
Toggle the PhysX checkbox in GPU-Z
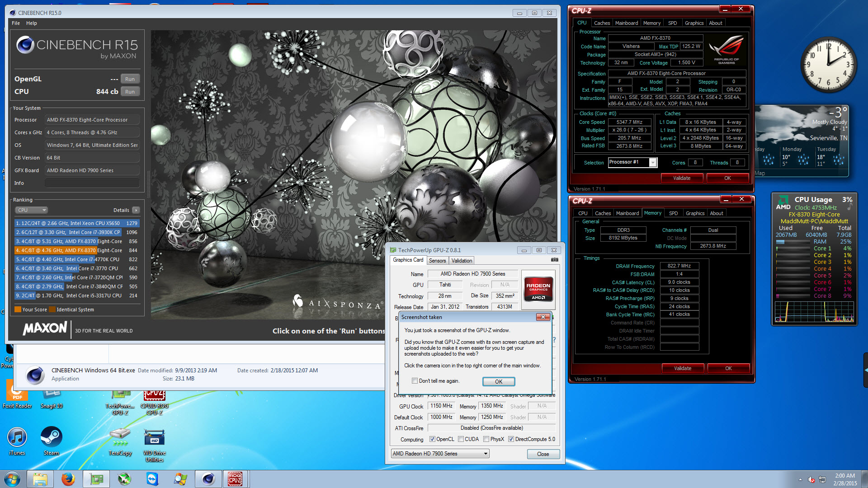tap(486, 439)
